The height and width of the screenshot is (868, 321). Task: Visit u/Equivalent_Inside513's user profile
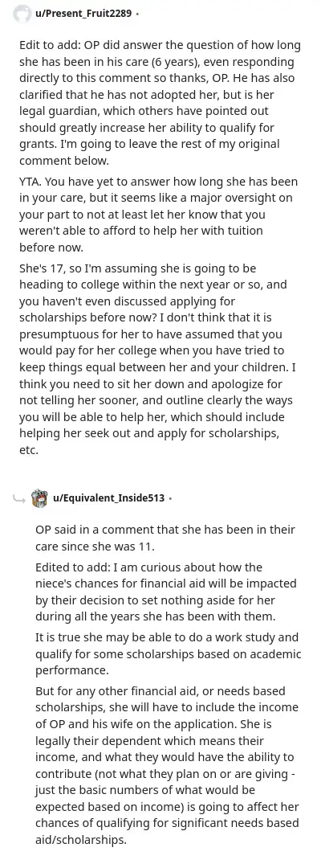(x=109, y=497)
